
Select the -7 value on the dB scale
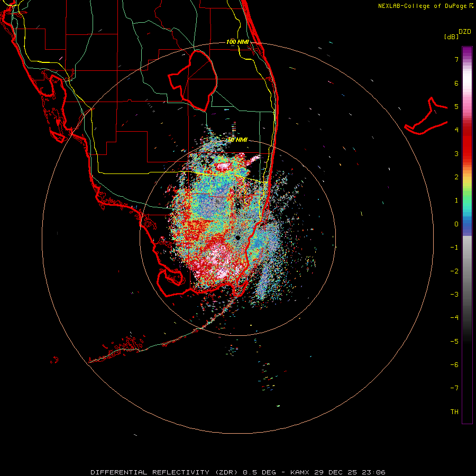454,388
